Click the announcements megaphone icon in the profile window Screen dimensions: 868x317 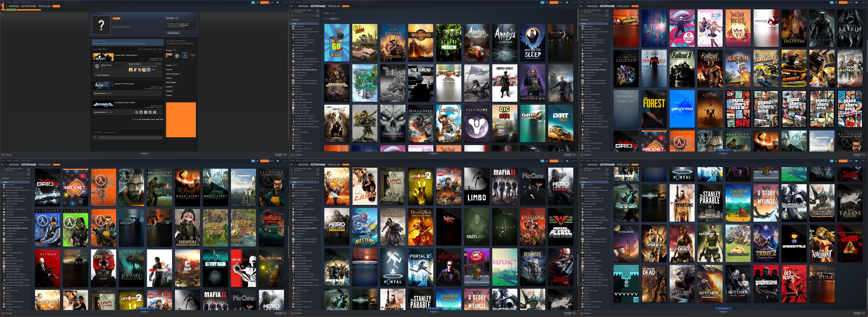pos(253,2)
